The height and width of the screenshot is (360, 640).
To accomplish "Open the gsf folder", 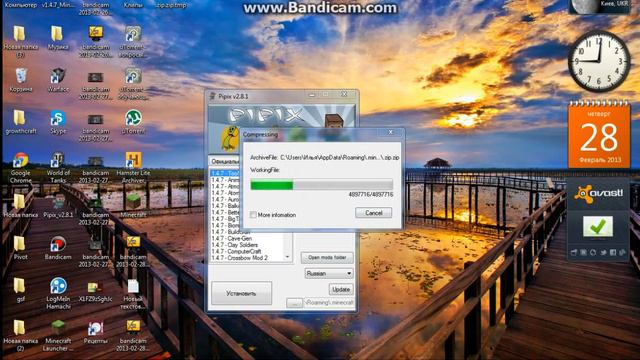I will point(20,290).
